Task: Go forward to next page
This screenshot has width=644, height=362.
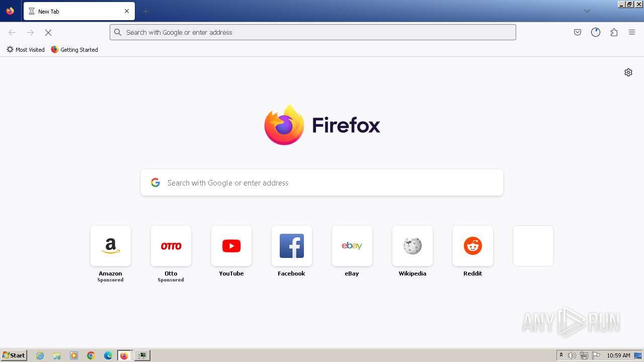Action: tap(30, 32)
